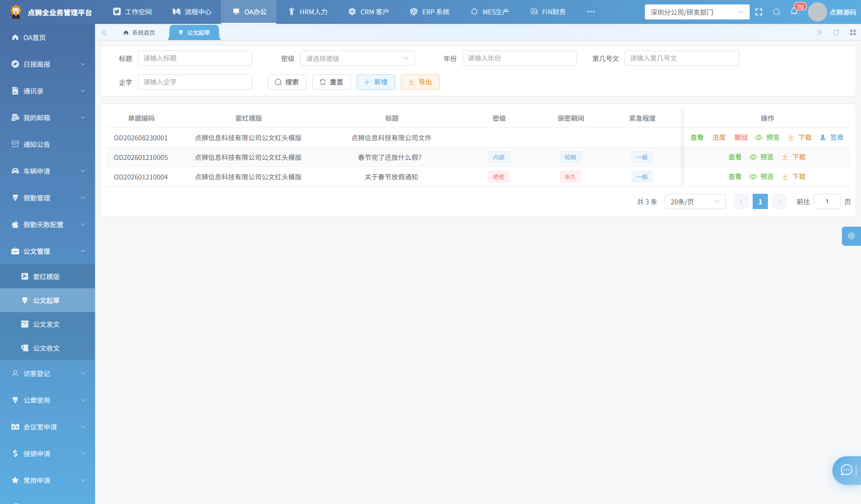This screenshot has width=861, height=504.
Task: Open the 深圳分公司/研发部门 department dropdown
Action: 697,12
